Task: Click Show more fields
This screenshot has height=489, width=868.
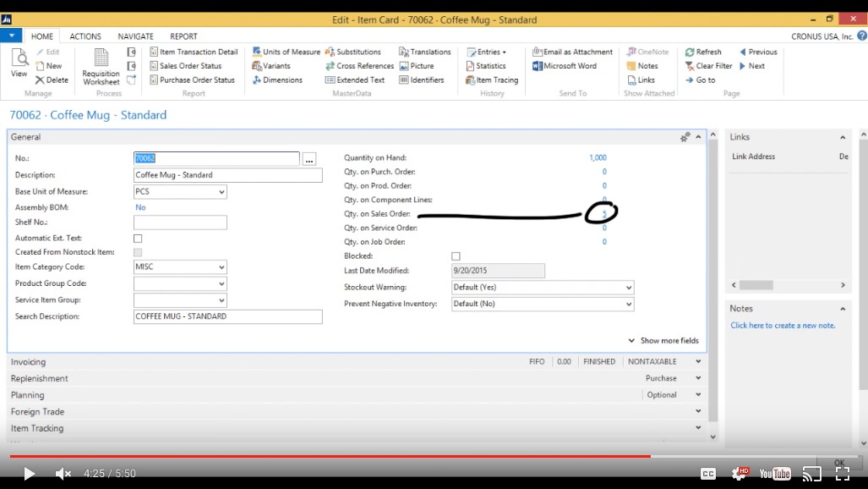Action: [670, 340]
